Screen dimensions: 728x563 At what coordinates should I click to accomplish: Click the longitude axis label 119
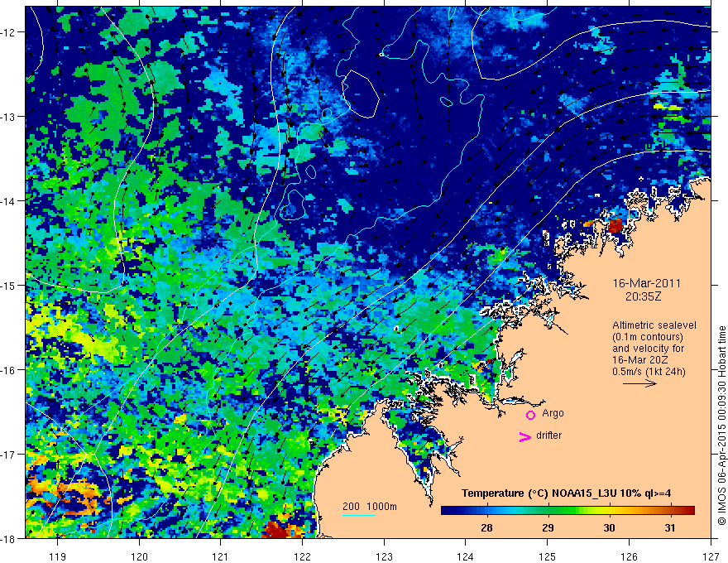[58, 556]
